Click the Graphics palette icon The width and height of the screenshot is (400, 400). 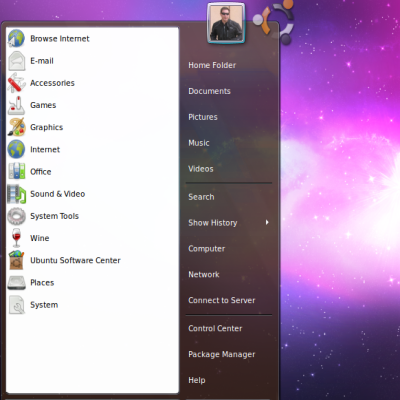[x=16, y=127]
